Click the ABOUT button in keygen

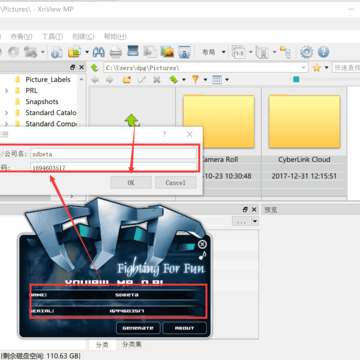tap(184, 328)
